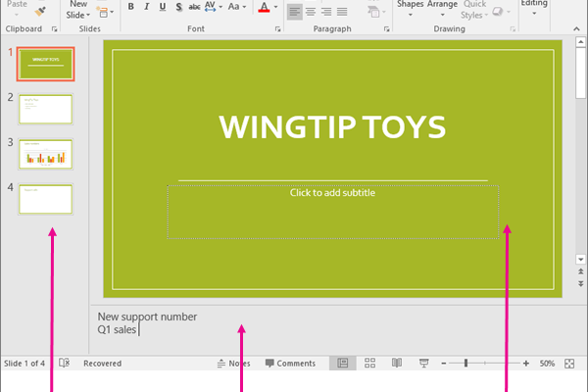
Task: Click the Format Painter brush icon
Action: [x=40, y=11]
